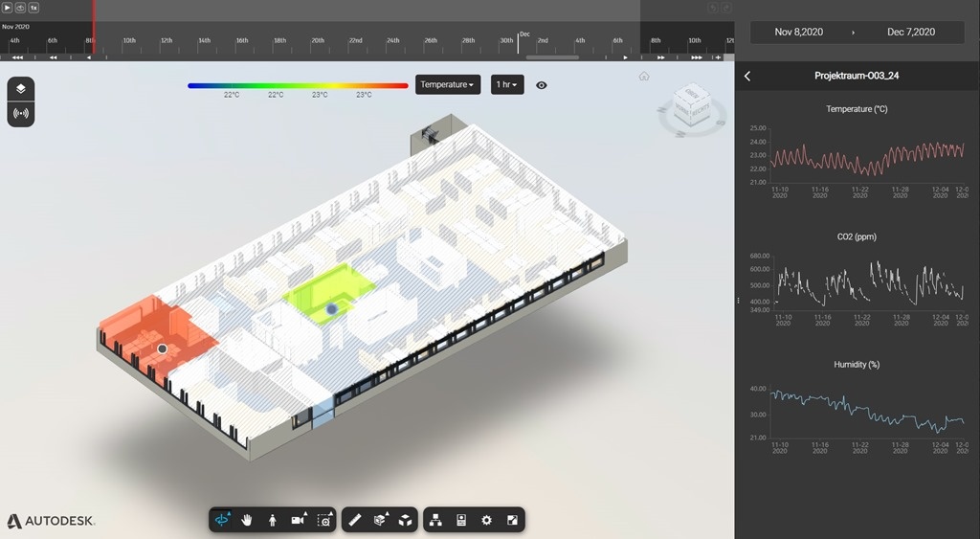Activate the Pan hand tool
Viewport: 980px width, 539px height.
[247, 520]
